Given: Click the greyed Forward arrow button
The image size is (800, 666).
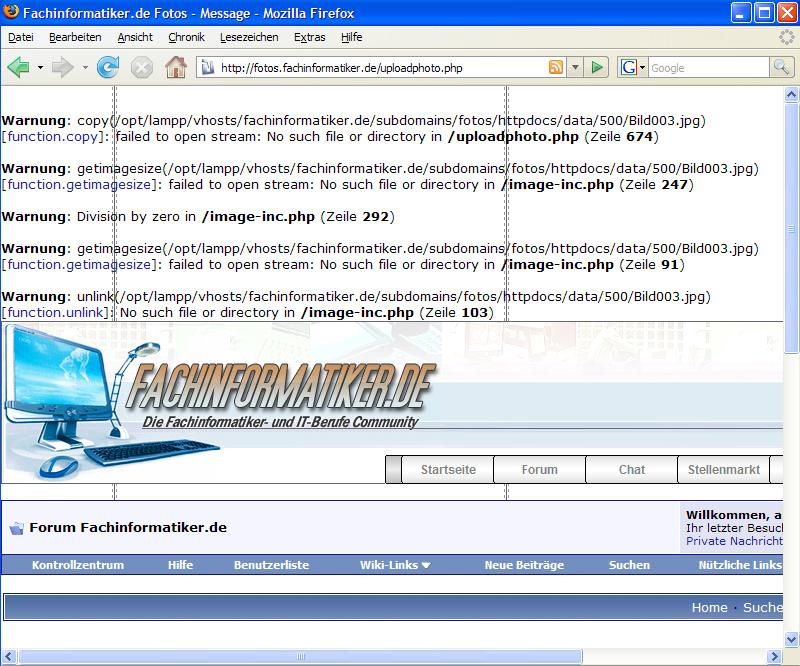Looking at the screenshot, I should [x=63, y=67].
